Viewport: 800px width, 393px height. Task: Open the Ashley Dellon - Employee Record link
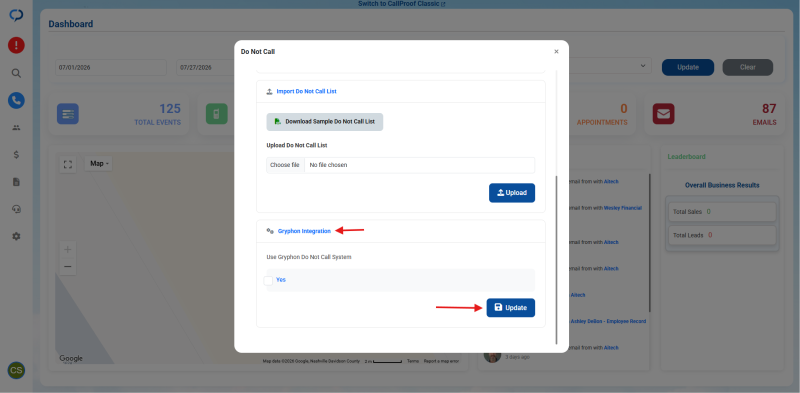point(608,322)
